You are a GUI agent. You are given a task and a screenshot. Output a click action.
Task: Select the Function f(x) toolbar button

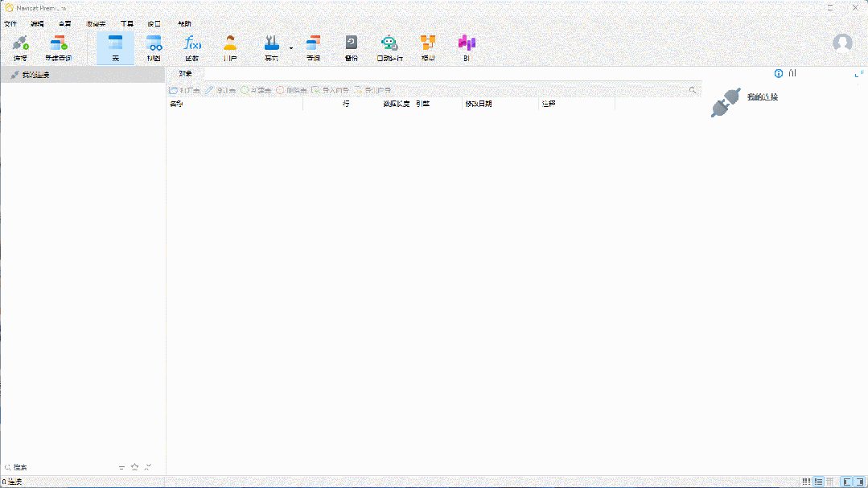click(x=192, y=47)
